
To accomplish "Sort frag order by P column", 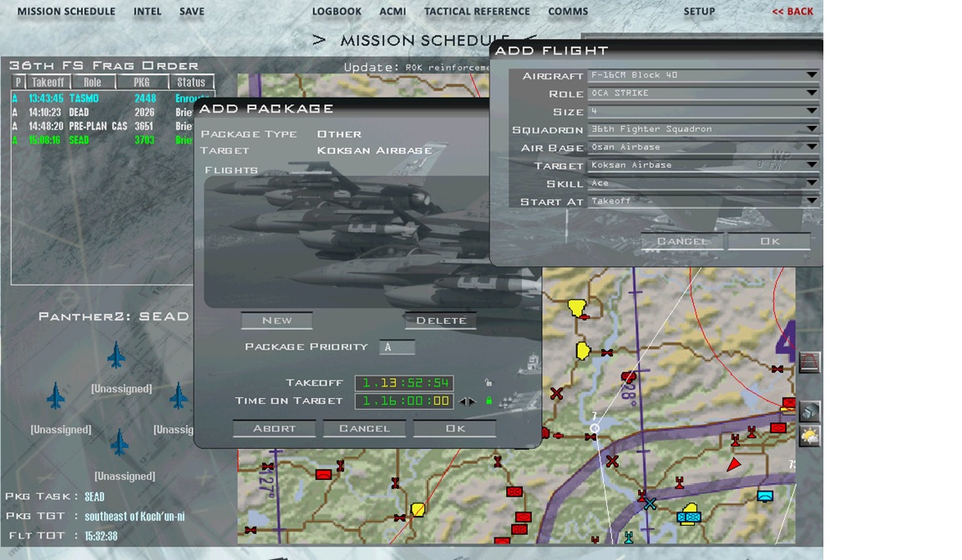I will pos(18,82).
